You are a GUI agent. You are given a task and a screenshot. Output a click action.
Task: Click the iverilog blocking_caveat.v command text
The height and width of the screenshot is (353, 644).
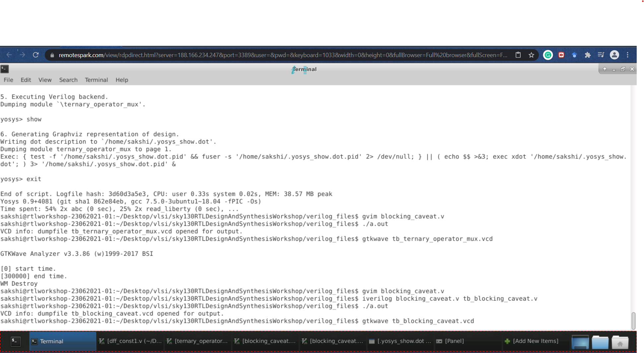pyautogui.click(x=449, y=299)
